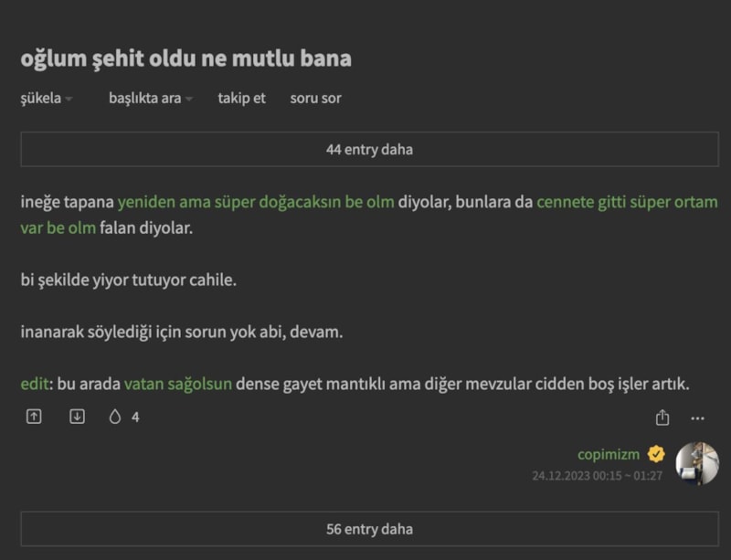Load the 44 entry daha above
This screenshot has height=560, width=731.
[369, 149]
